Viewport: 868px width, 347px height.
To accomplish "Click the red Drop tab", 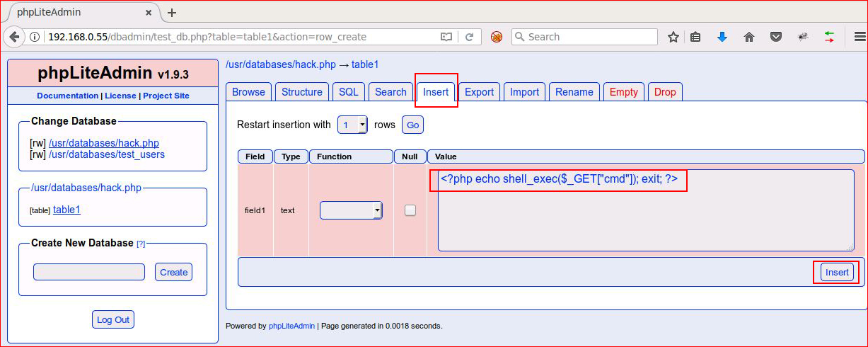I will (x=665, y=92).
